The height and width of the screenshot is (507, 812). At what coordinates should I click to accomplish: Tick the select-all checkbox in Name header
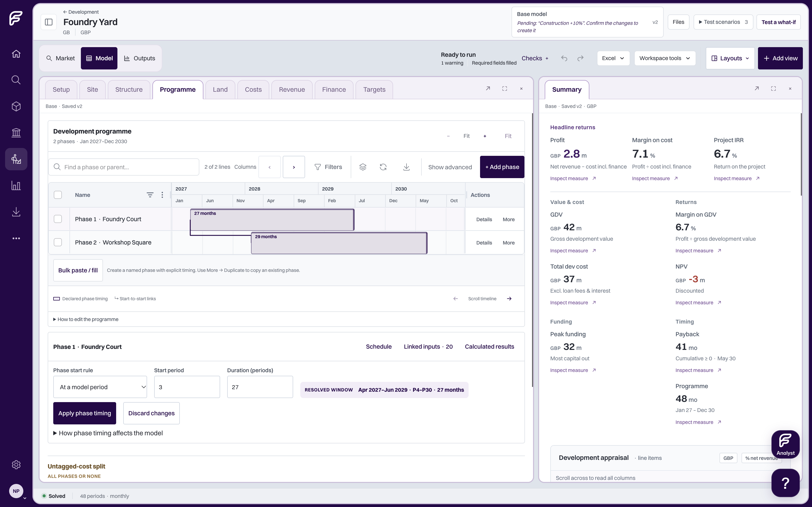click(x=58, y=195)
